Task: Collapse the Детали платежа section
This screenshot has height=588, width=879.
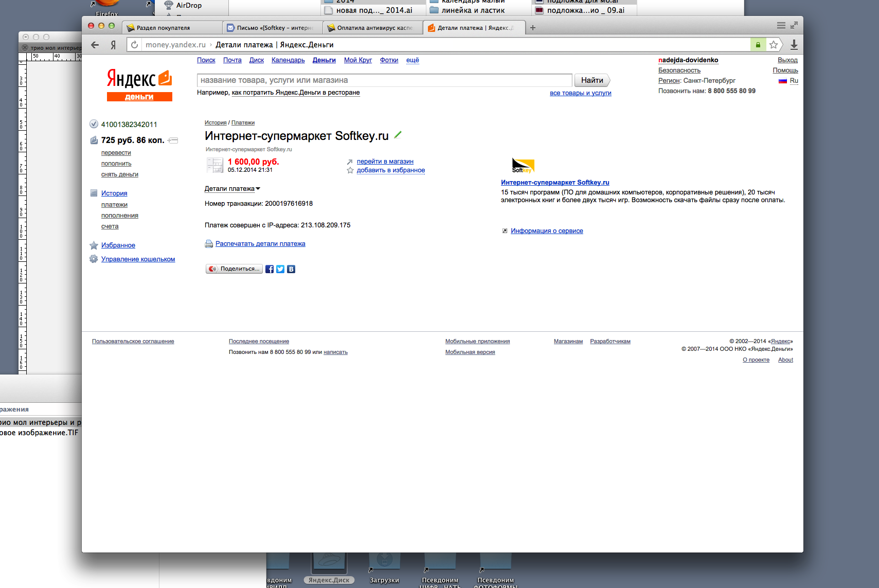Action: point(232,189)
